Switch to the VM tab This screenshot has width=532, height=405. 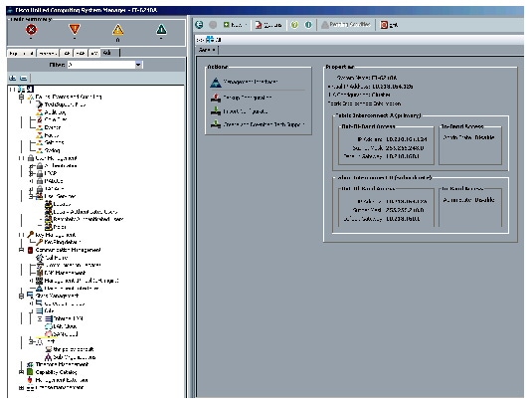(94, 54)
